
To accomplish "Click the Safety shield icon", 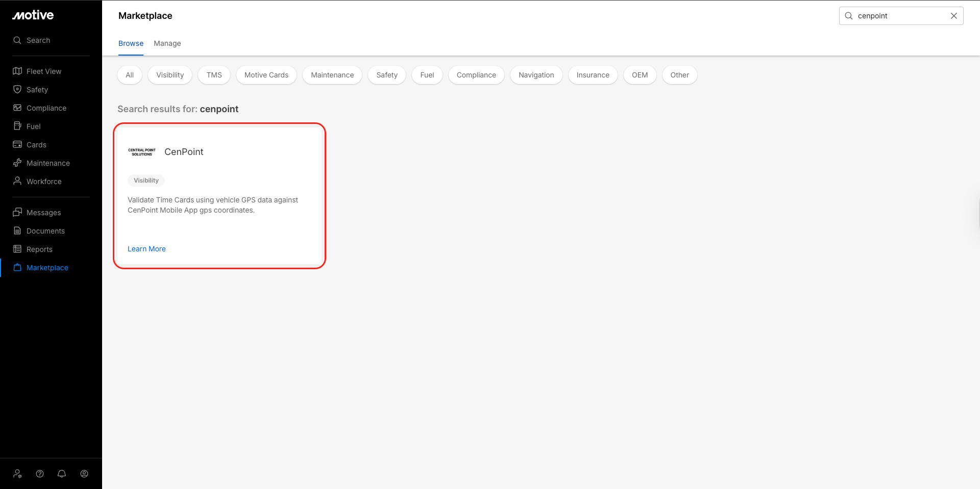I will click(x=17, y=89).
